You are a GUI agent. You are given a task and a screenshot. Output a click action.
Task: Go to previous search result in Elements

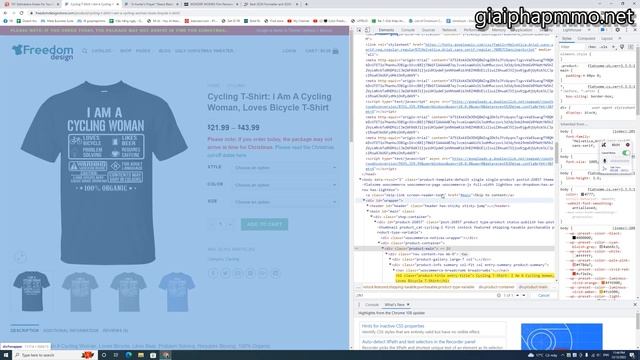pyautogui.click(x=518, y=295)
